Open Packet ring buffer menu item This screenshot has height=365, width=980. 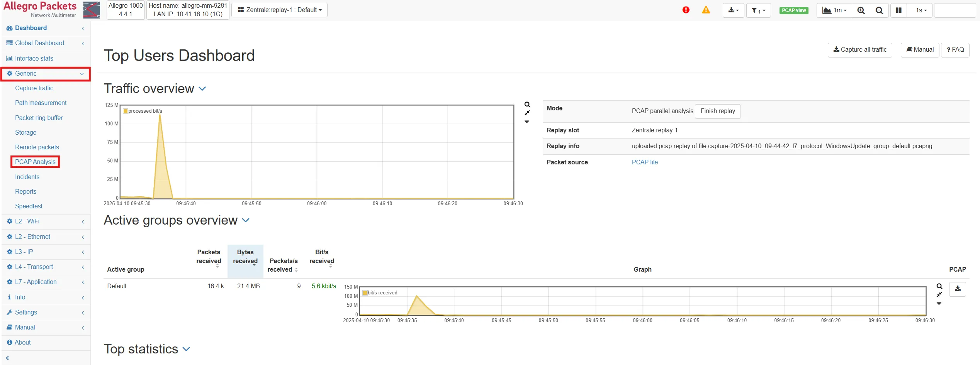coord(39,118)
